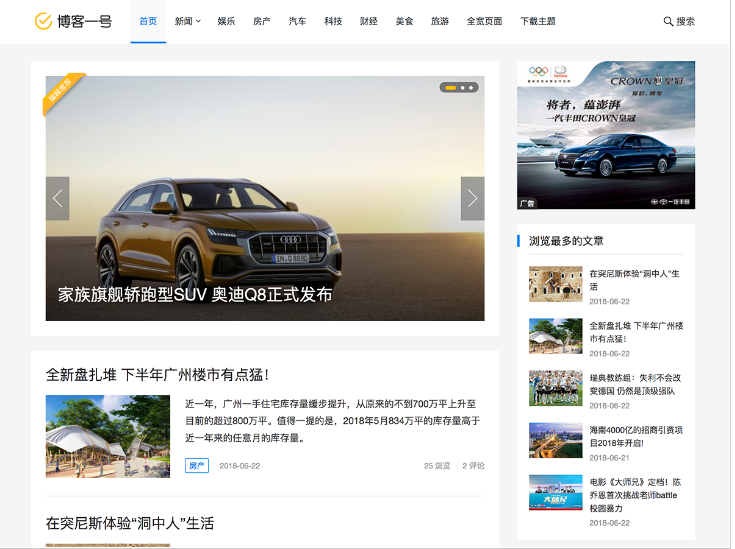Select the second carousel indicator dot
The width and height of the screenshot is (735, 549).
point(463,88)
